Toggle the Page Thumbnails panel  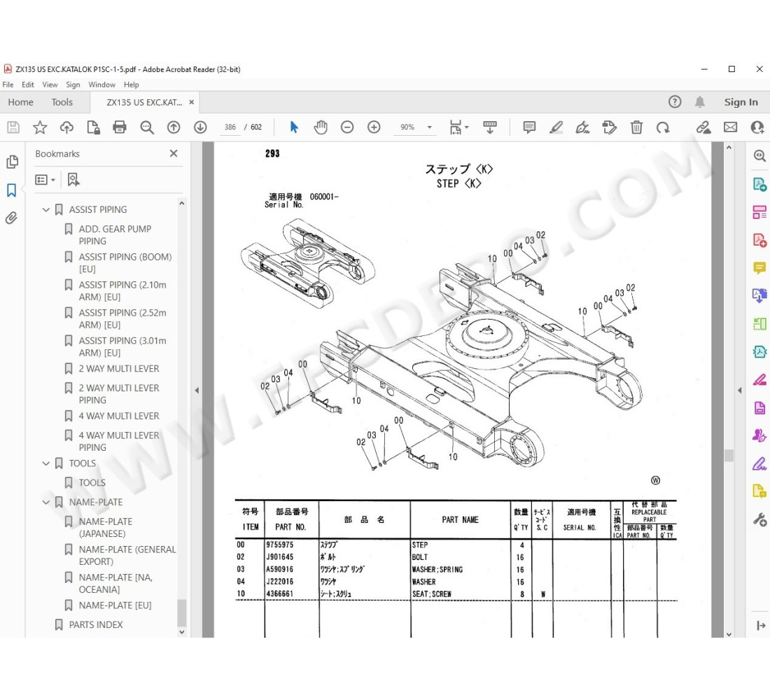12,162
